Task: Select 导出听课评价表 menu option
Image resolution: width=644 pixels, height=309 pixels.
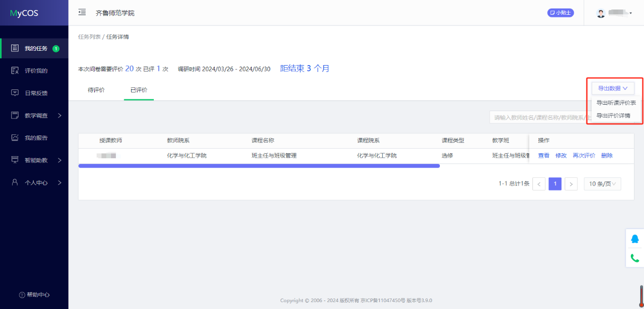Action: pos(616,103)
